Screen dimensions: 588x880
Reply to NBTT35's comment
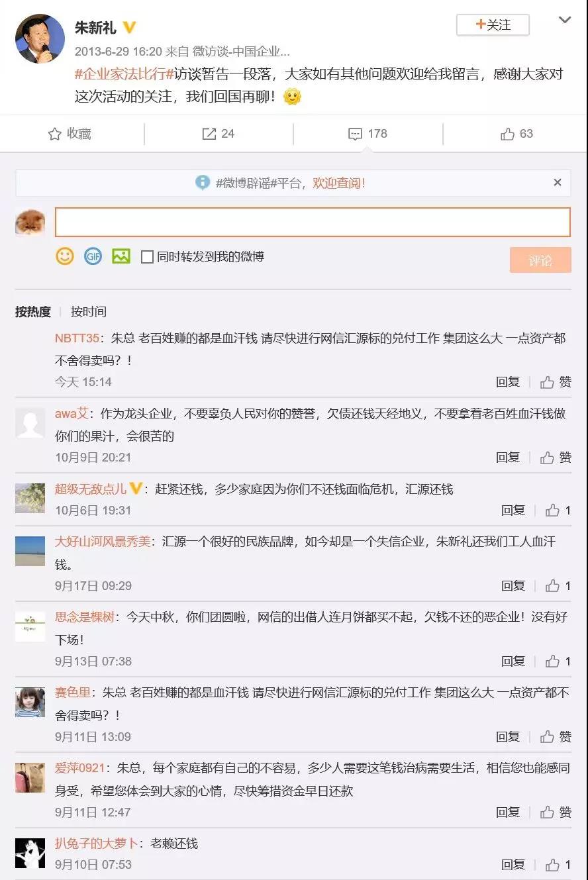pyautogui.click(x=508, y=382)
